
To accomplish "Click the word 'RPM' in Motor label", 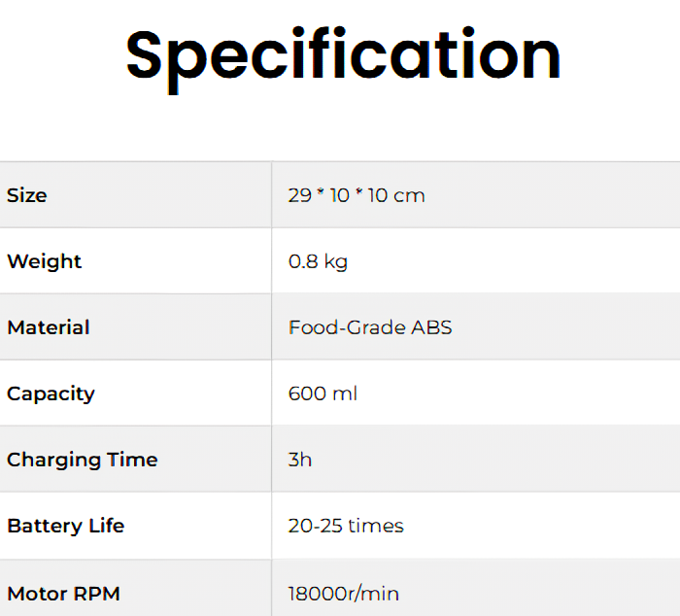I will (x=95, y=594).
